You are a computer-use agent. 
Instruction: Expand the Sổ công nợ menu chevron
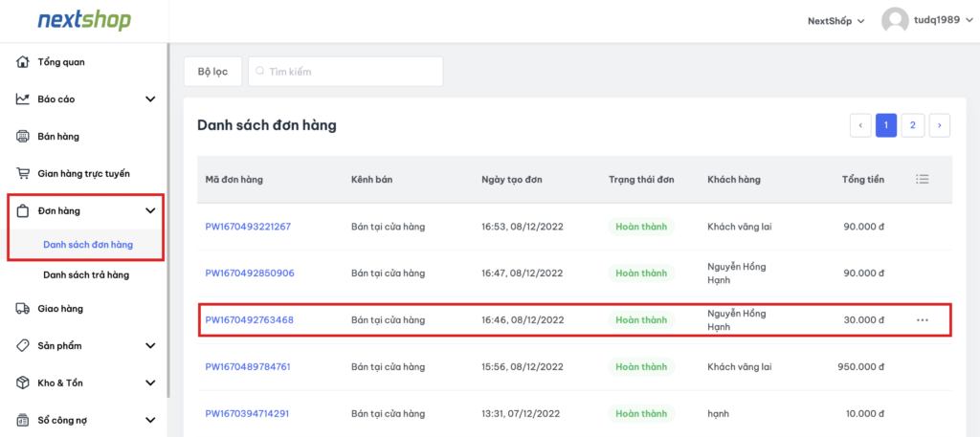pyautogui.click(x=150, y=419)
